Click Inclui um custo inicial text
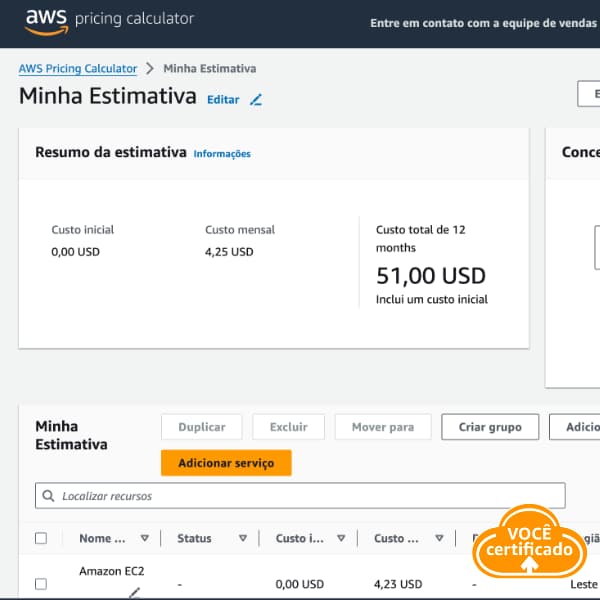The image size is (600, 600). pyautogui.click(x=432, y=299)
